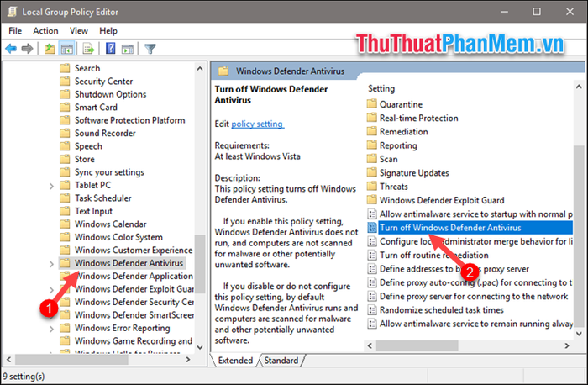Click the Filter funnel toolbar icon

pyautogui.click(x=150, y=49)
